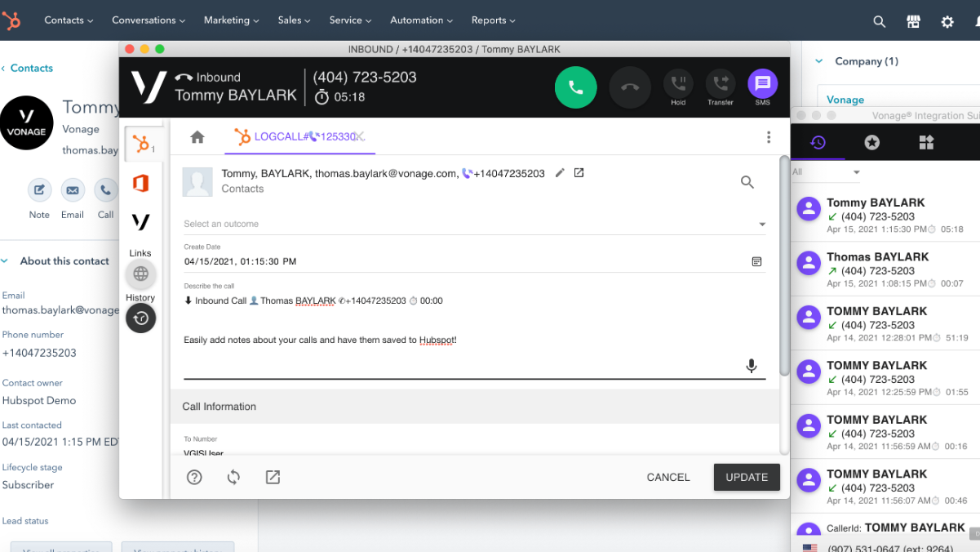Collapse the About this contact section
This screenshot has width=980, height=552.
(5, 261)
